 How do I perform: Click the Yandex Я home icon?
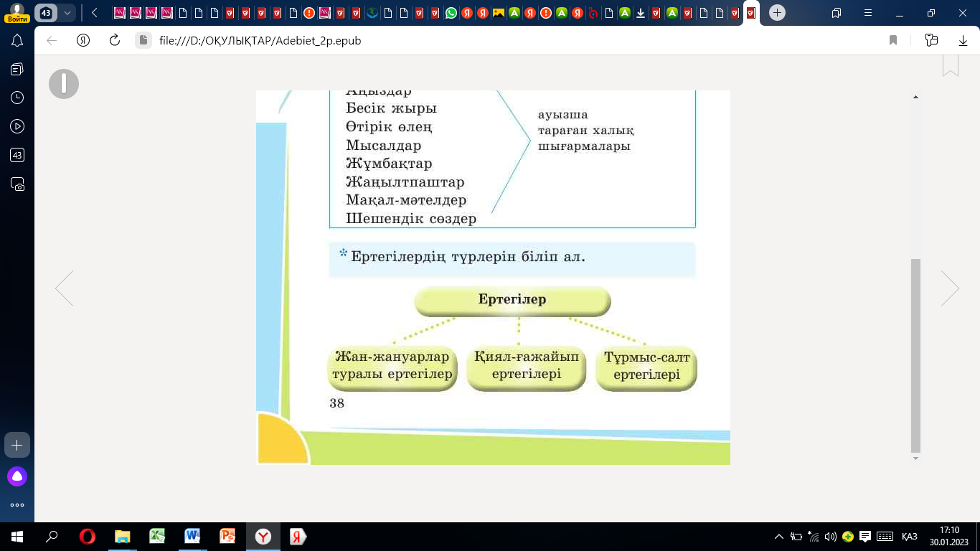83,41
